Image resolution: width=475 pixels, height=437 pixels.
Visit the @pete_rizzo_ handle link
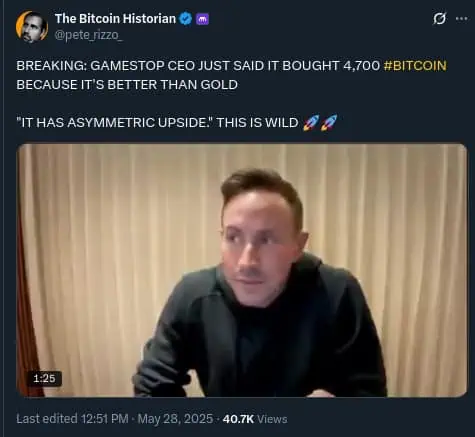click(x=88, y=35)
